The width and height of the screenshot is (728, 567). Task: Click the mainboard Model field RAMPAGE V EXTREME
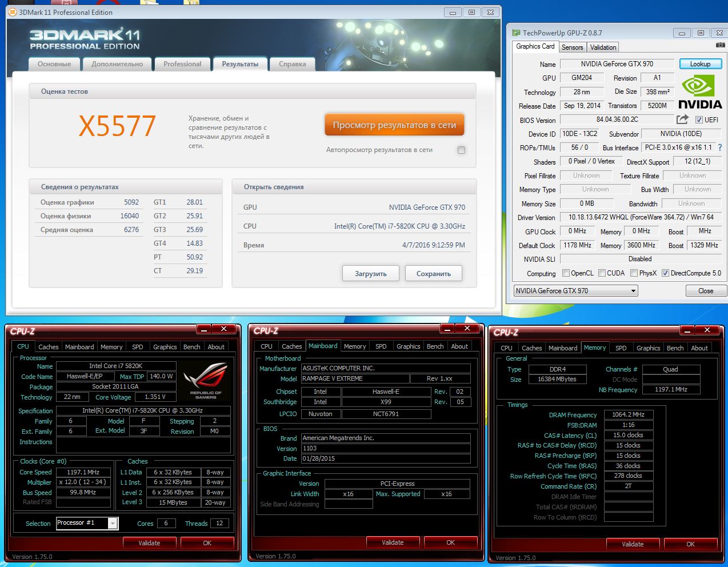point(355,378)
